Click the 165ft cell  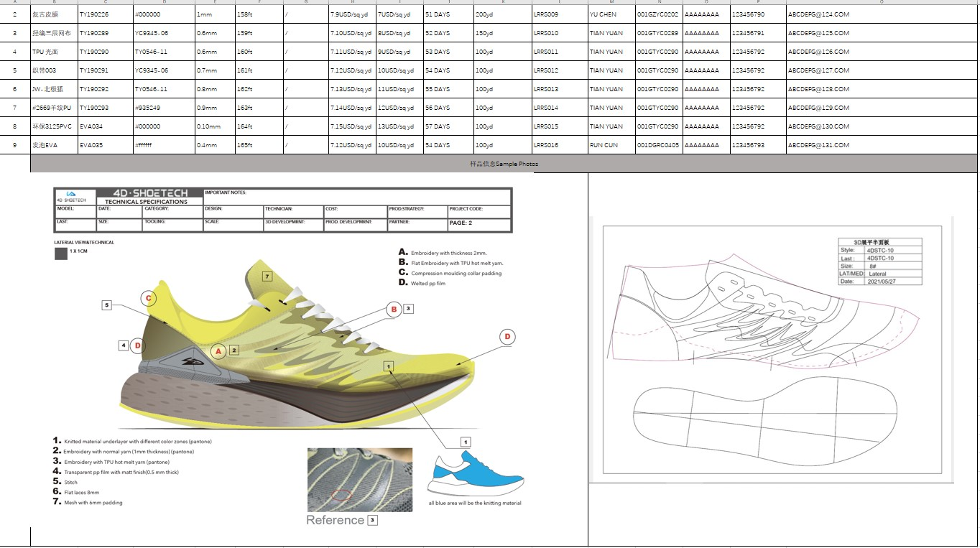pos(259,145)
